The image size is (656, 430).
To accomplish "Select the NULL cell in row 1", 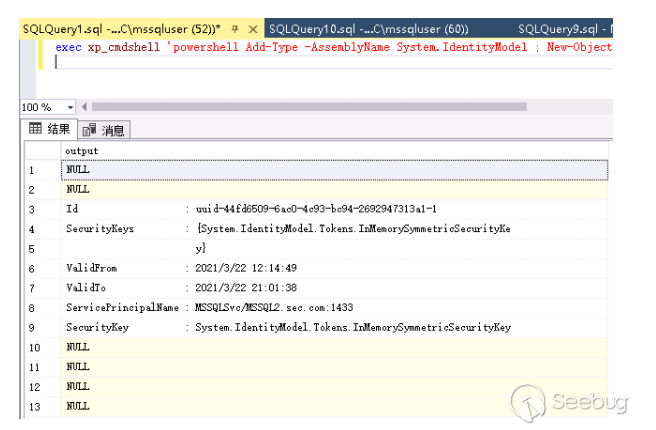I will [334, 170].
